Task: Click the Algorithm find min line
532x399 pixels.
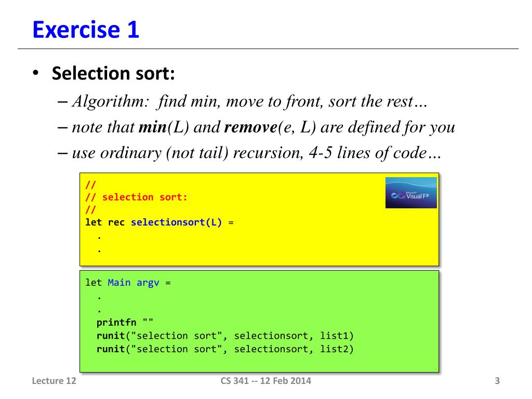Action: (243, 101)
